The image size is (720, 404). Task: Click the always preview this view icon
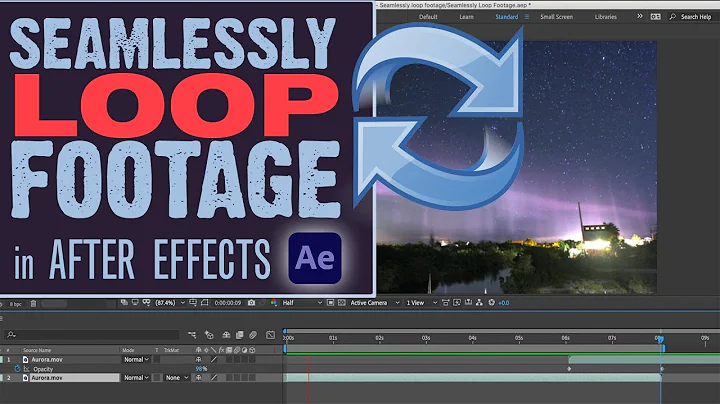(124, 303)
